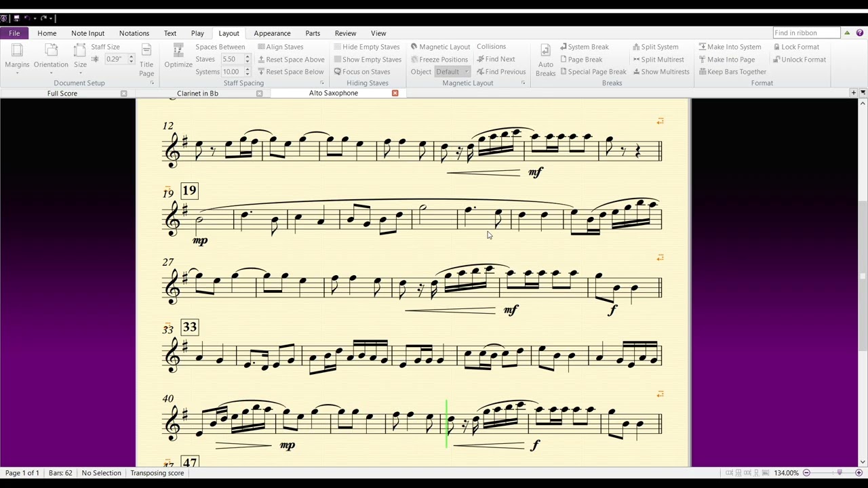Open the Full Score document tab
Screen dimensions: 868x488
[62, 93]
